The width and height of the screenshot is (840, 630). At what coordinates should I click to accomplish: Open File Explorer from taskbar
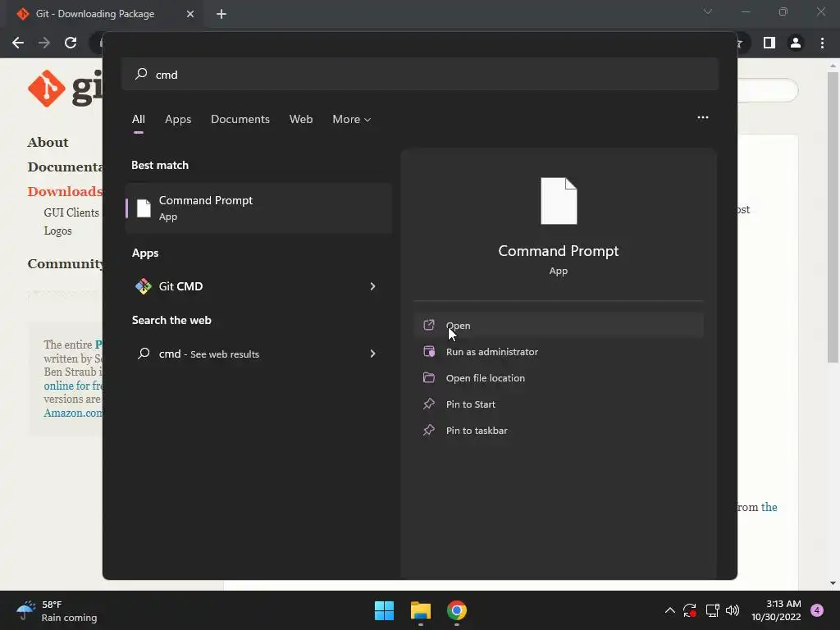pos(421,610)
